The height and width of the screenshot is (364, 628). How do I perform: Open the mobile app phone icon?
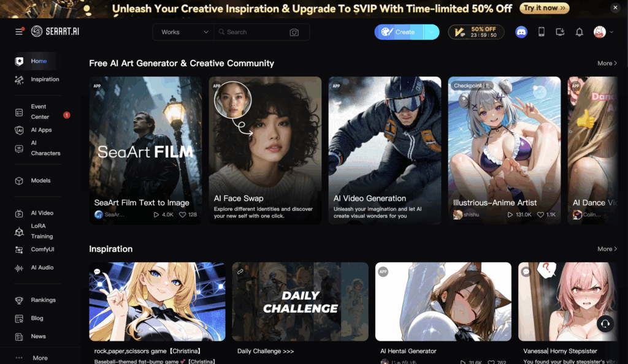[541, 32]
